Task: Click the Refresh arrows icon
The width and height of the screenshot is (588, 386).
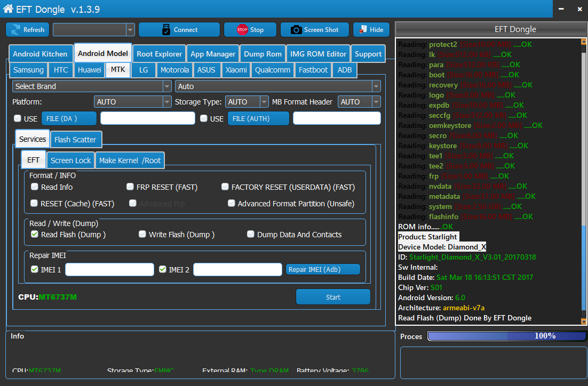Action: pos(16,30)
